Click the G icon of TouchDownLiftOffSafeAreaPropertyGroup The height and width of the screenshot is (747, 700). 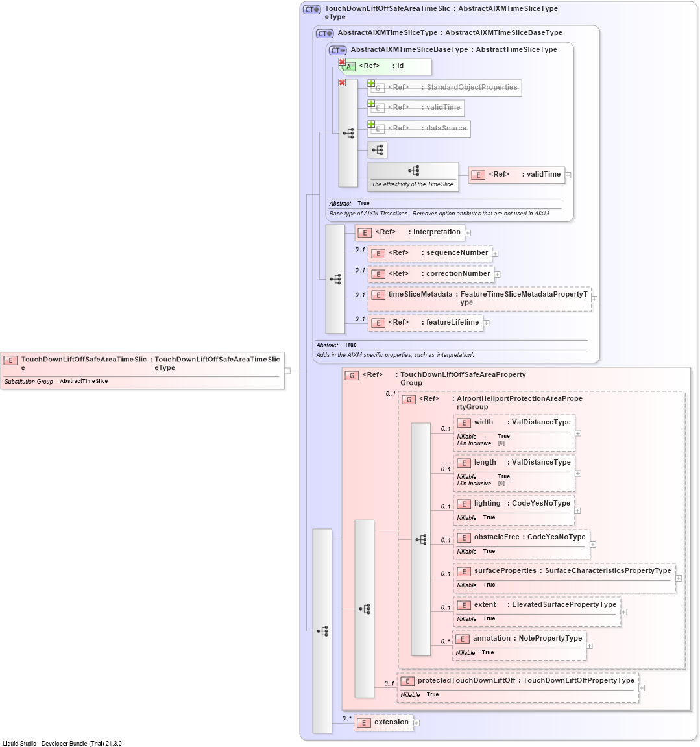pyautogui.click(x=352, y=375)
